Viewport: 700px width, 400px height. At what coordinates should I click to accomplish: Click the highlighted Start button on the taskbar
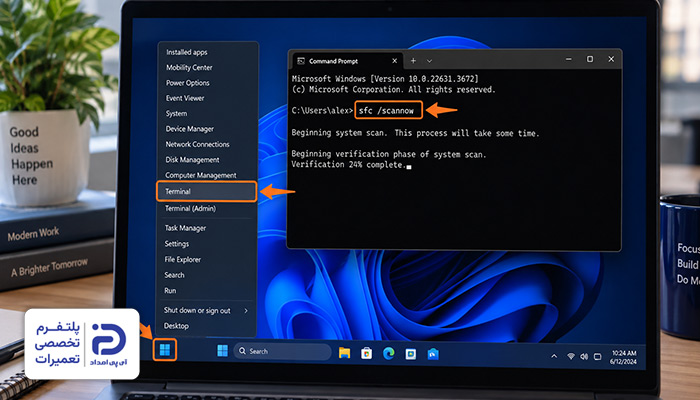pyautogui.click(x=165, y=350)
